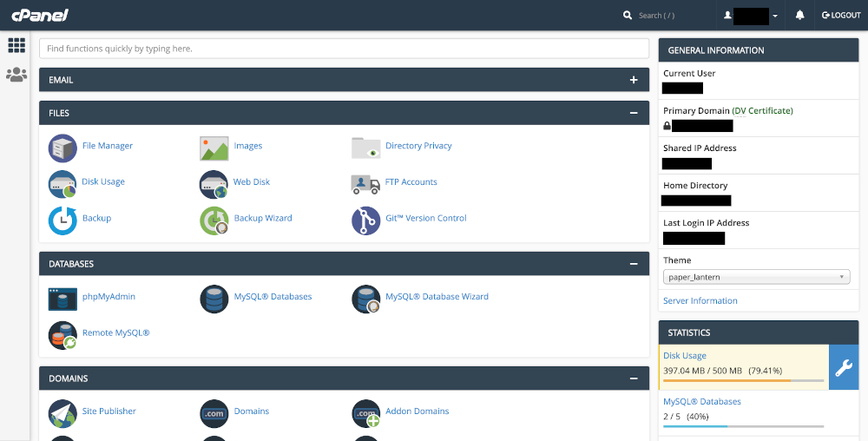
Task: Expand the Email section plus button
Action: click(x=634, y=80)
